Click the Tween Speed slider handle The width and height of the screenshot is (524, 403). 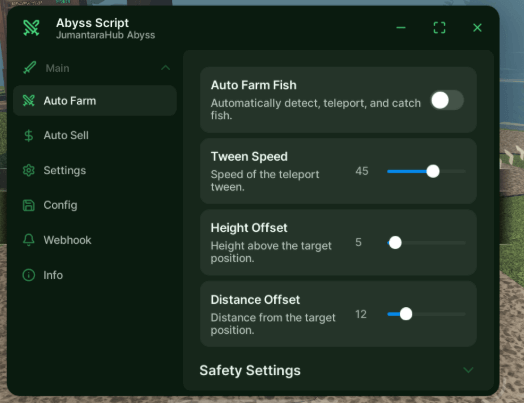[433, 171]
